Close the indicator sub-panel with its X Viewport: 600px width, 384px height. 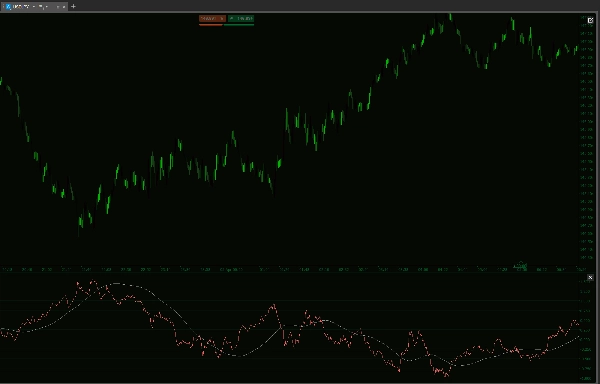click(x=590, y=277)
